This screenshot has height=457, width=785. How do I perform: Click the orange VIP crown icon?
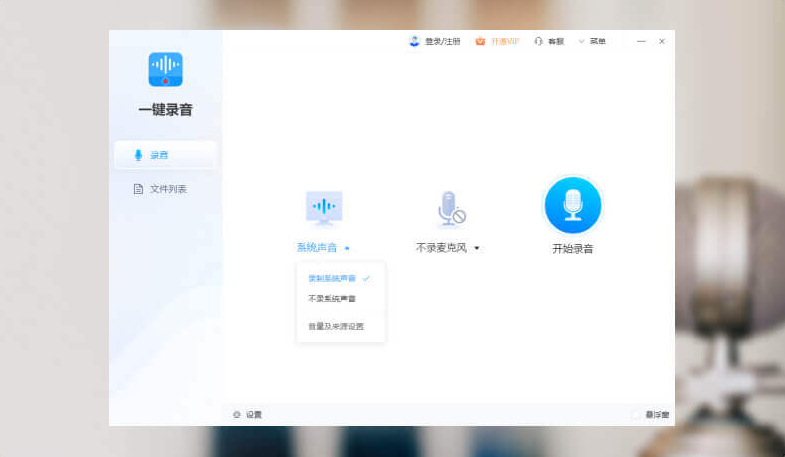(480, 41)
